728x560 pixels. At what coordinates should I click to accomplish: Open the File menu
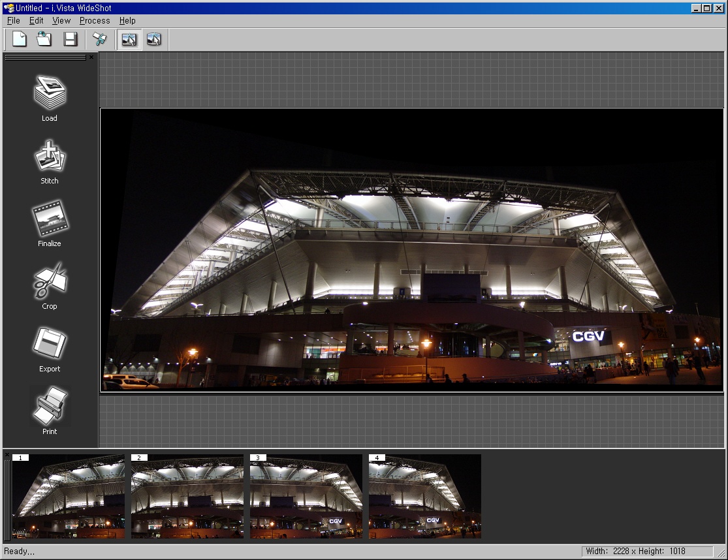click(12, 20)
